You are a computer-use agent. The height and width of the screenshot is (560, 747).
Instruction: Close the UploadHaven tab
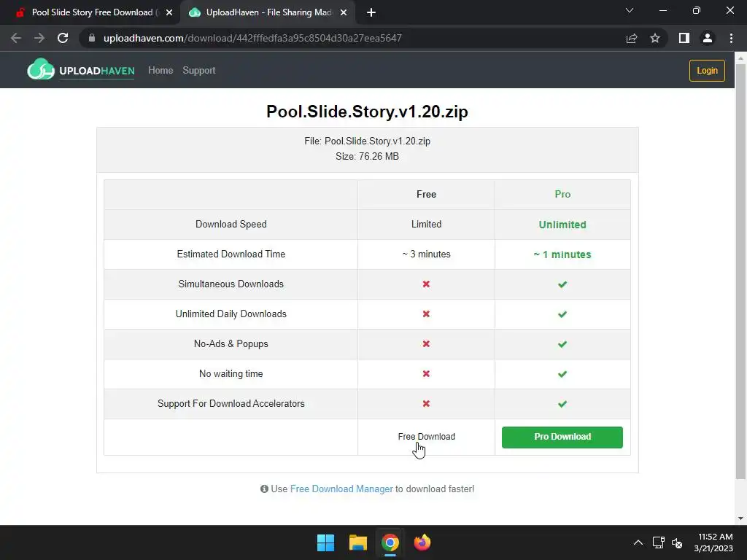pos(344,12)
